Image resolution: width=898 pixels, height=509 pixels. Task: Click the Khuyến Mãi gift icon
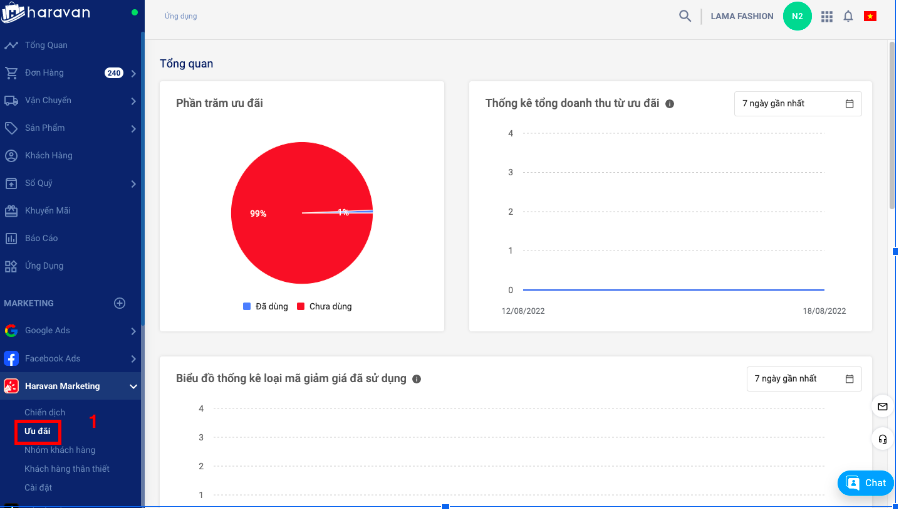click(11, 211)
